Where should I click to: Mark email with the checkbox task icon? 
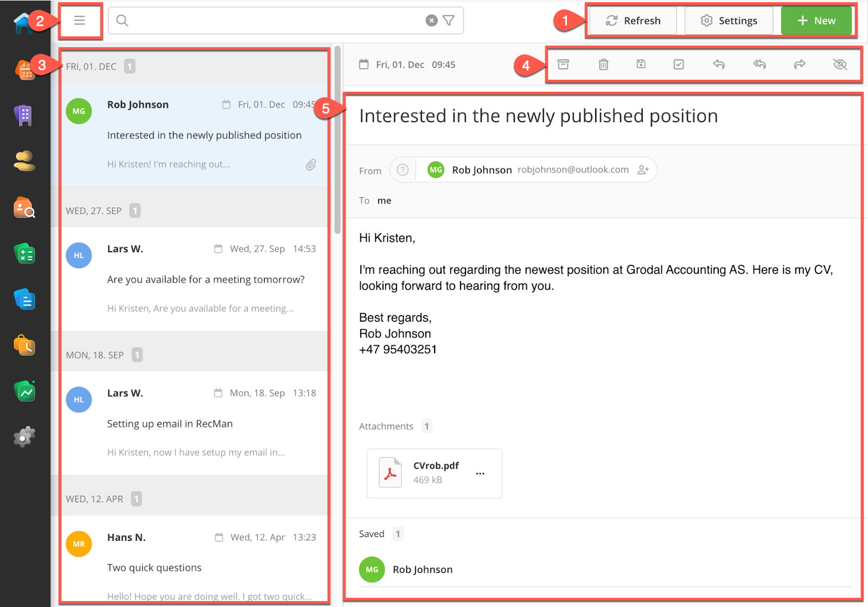(679, 65)
